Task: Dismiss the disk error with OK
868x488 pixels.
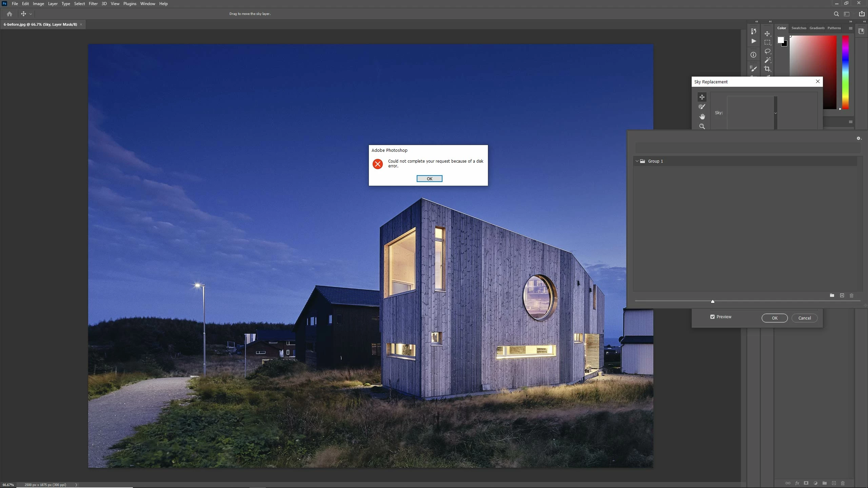Action: point(429,179)
